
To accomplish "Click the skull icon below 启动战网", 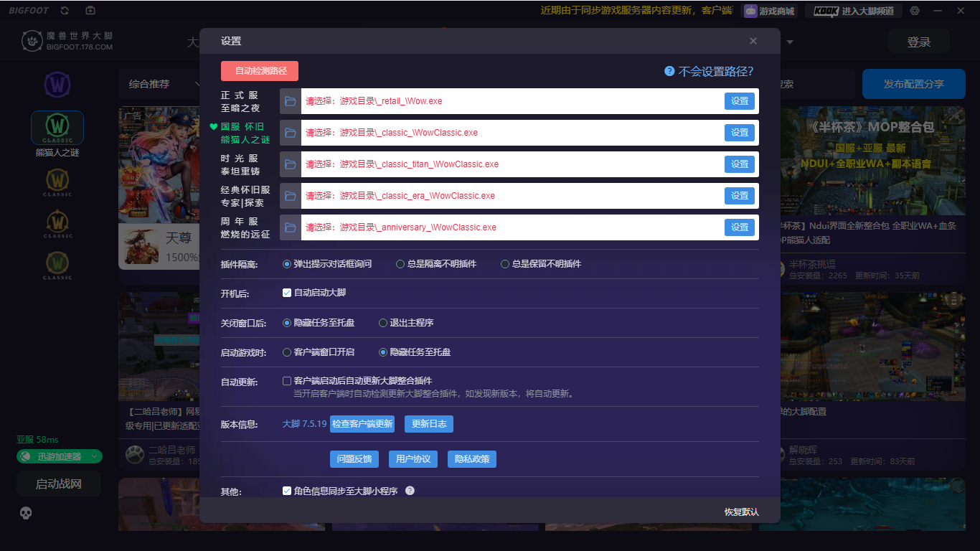I will pyautogui.click(x=27, y=513).
